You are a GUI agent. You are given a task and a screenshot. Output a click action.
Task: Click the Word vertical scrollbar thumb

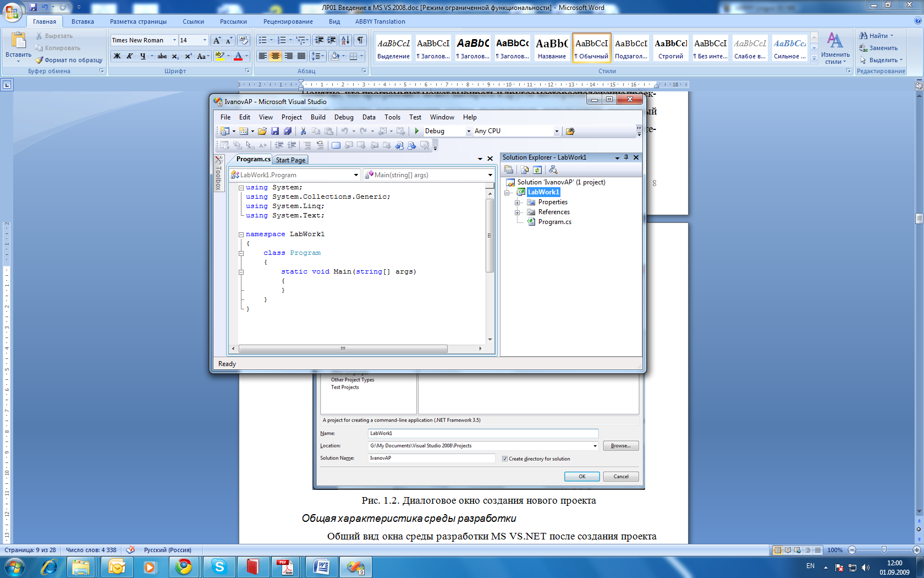(x=919, y=219)
